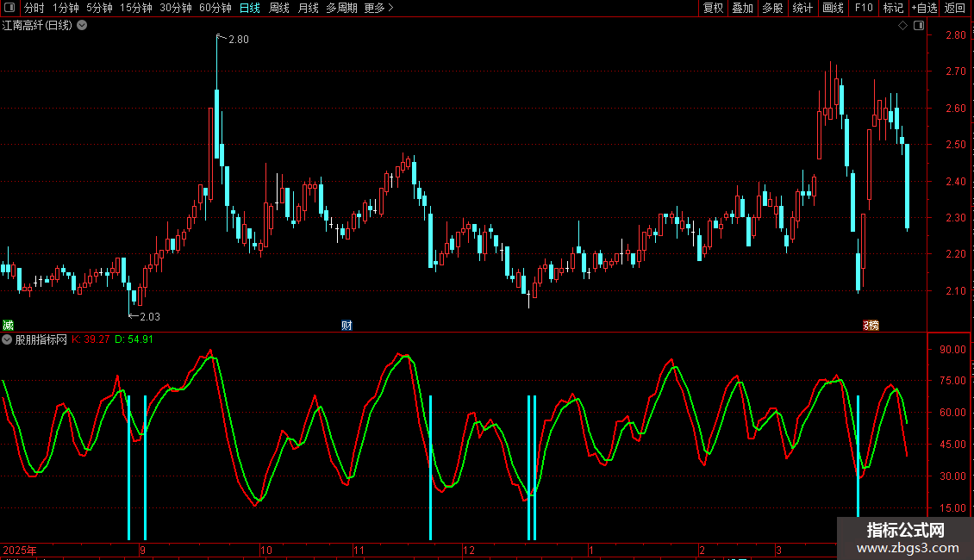Viewport: 974px width, 560px height.
Task: Switch to 周线 weekly chart tab
Action: coord(279,8)
